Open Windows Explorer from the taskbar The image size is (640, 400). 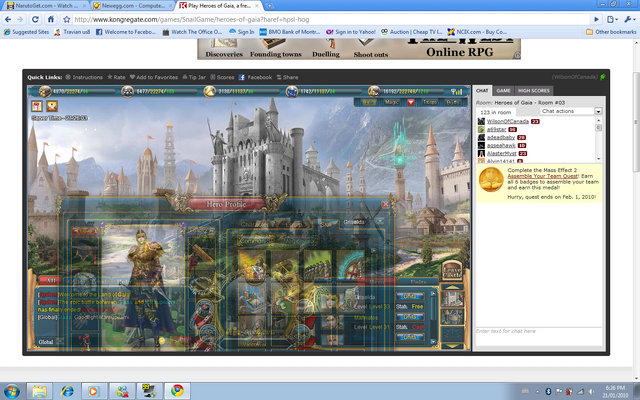39,391
